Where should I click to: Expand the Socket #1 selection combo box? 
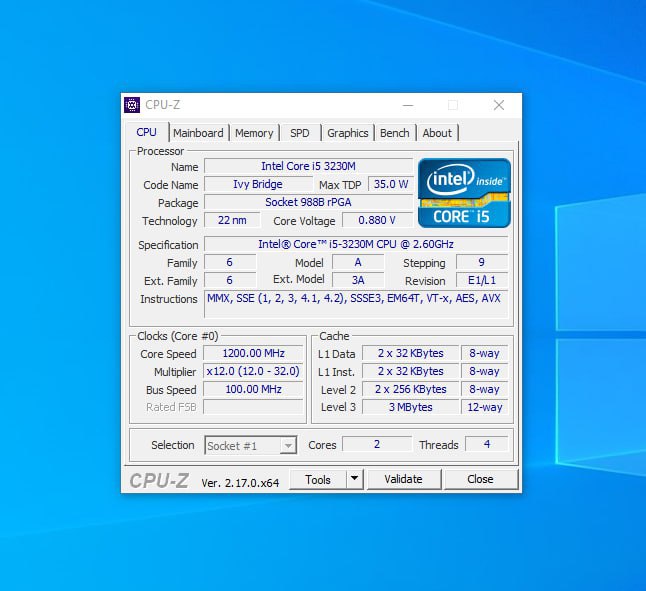[x=288, y=446]
